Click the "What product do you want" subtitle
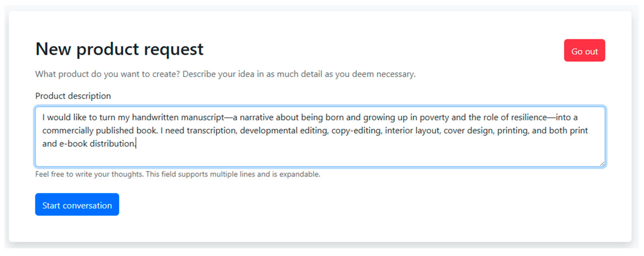Screen dimensions: 644x256 click(x=225, y=74)
